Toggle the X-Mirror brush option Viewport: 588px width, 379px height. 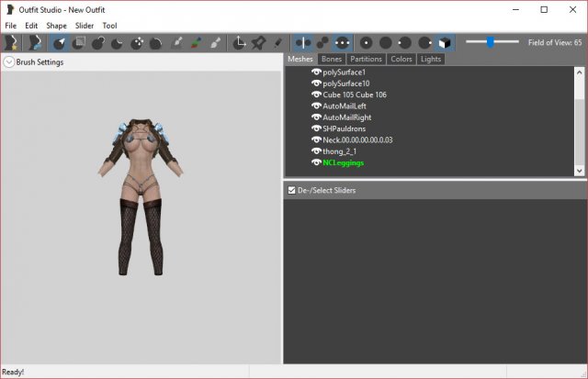point(303,42)
